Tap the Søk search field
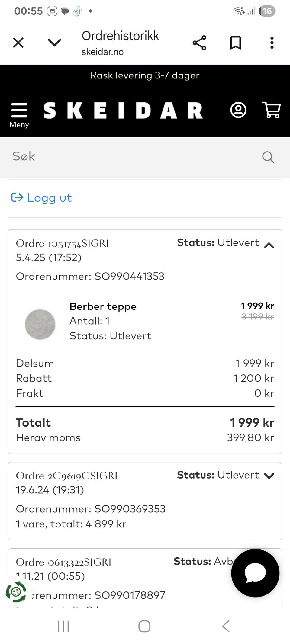The width and height of the screenshot is (290, 644). coord(133,157)
